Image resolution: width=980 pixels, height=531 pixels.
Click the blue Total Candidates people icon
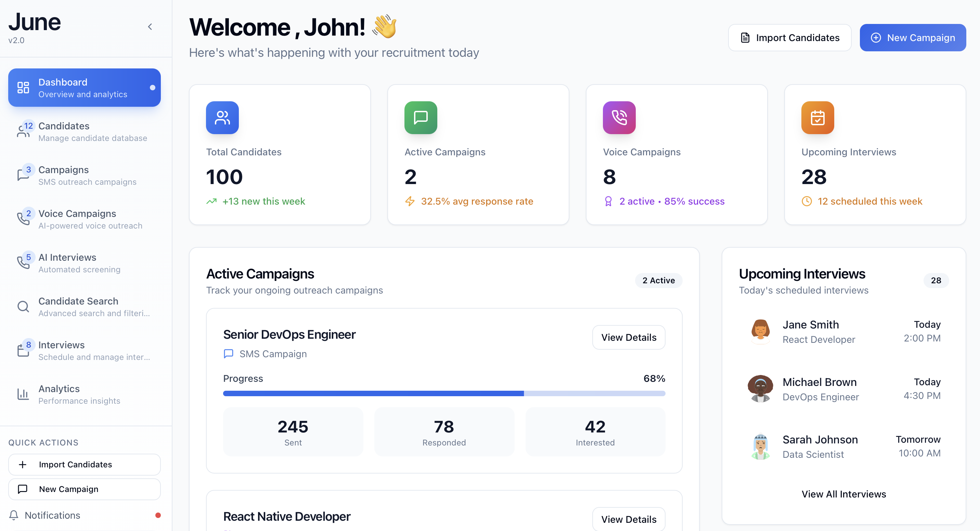(222, 118)
